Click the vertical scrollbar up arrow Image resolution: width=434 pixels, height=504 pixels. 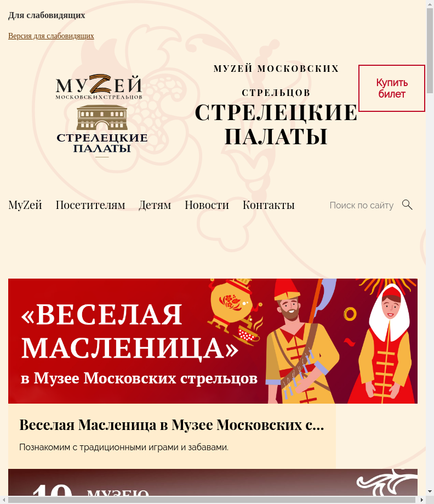click(x=430, y=3)
